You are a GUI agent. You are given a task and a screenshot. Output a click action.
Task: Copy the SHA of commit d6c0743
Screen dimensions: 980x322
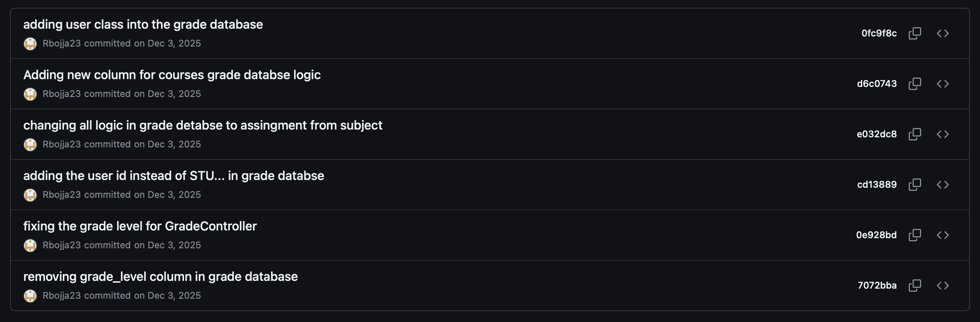pos(914,83)
